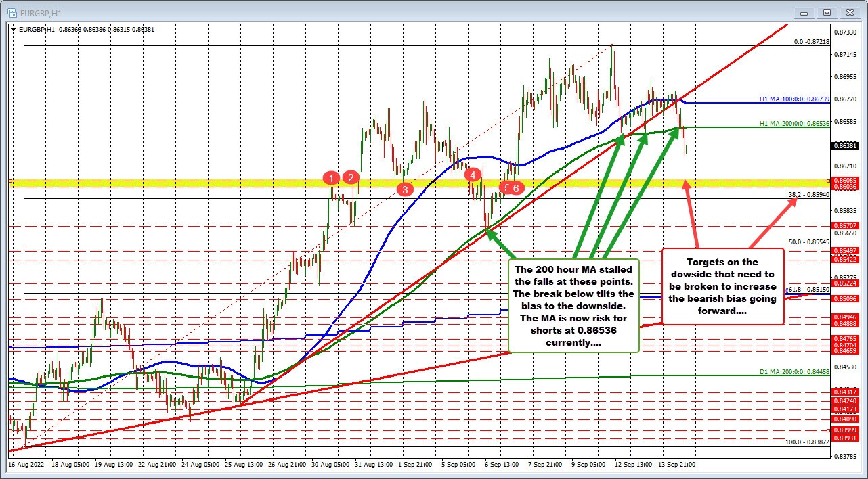
Task: Click the current price tag 0.86381
Action: click(846, 145)
